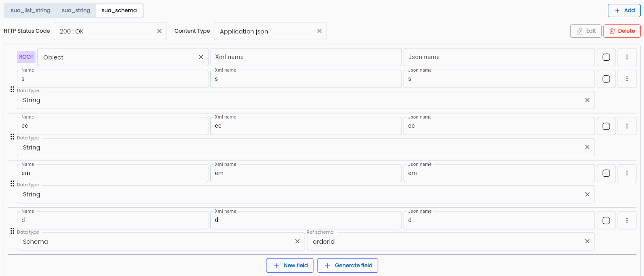The height and width of the screenshot is (276, 644).
Task: Open more options menu for field em
Action: [627, 173]
